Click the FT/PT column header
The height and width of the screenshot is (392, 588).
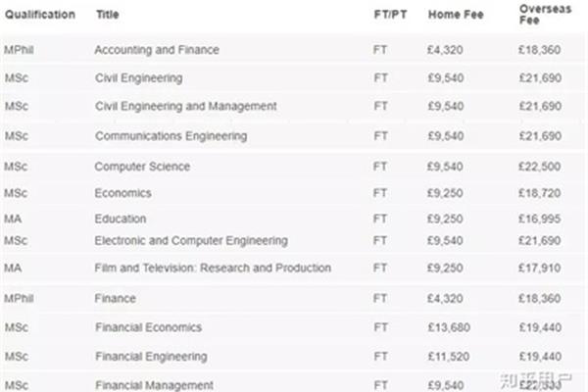click(x=390, y=15)
